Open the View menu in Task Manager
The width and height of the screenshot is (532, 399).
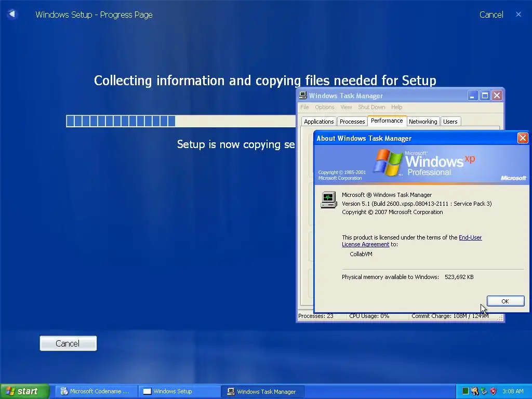tap(345, 107)
